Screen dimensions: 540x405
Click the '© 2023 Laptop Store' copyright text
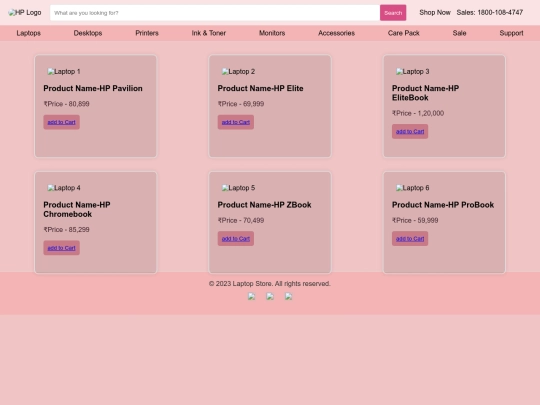pos(270,284)
